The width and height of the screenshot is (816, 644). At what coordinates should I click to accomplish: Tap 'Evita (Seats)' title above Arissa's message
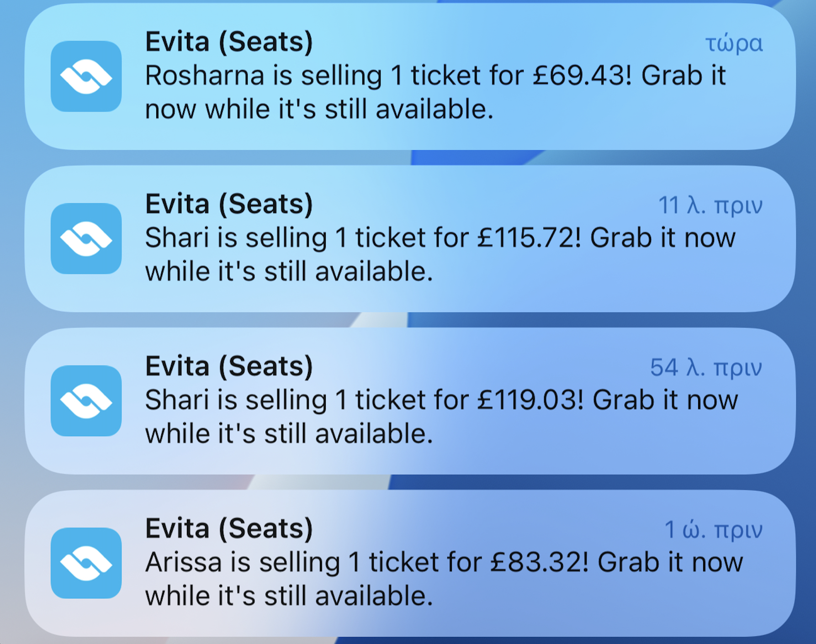[x=229, y=528]
